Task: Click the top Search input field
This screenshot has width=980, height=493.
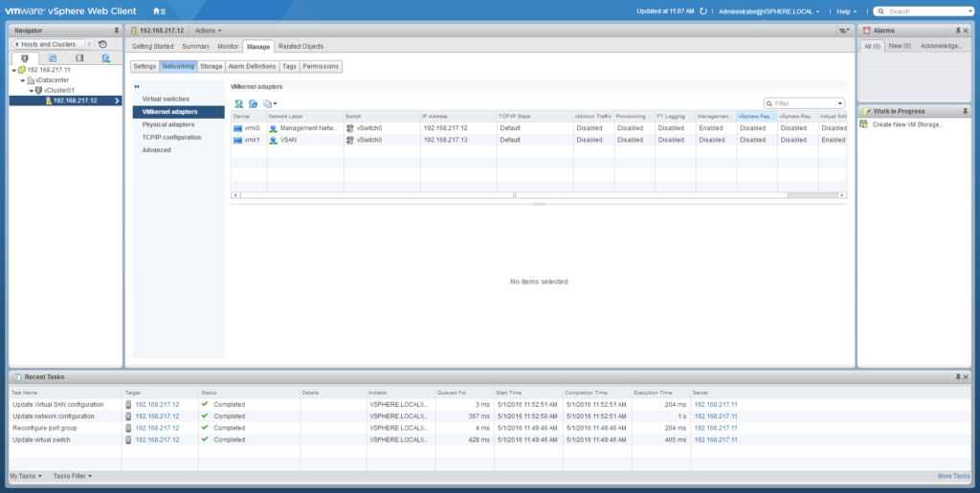Action: click(x=924, y=11)
